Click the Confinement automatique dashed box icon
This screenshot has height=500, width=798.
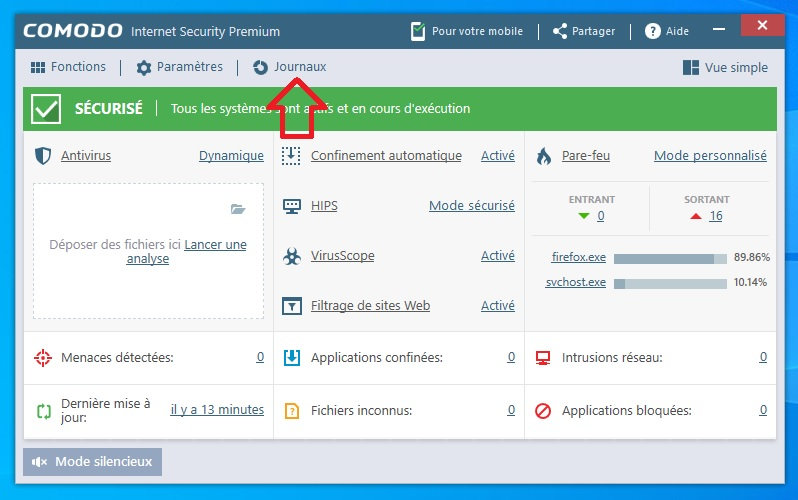291,156
